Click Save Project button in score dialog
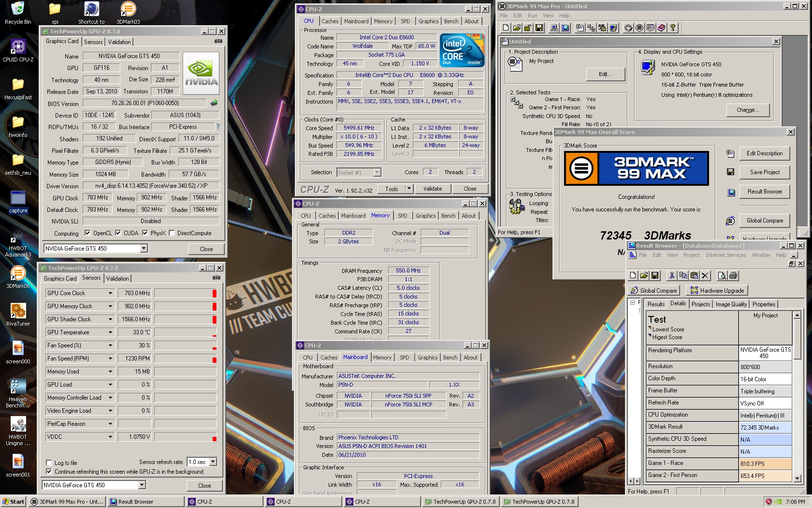Image resolution: width=812 pixels, height=508 pixels. pyautogui.click(x=765, y=172)
